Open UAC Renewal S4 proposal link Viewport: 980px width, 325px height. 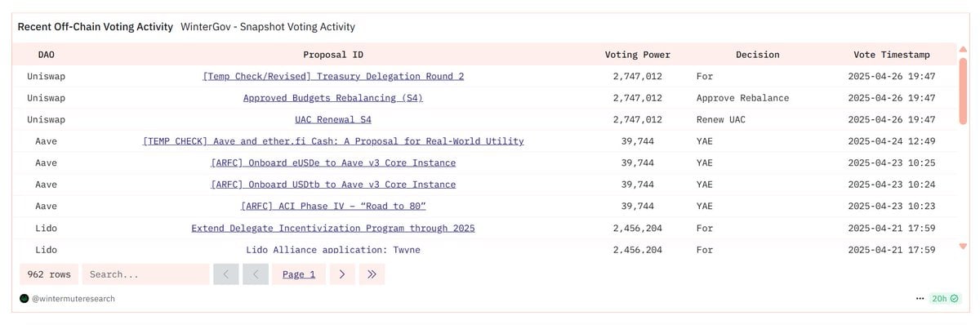click(x=333, y=119)
